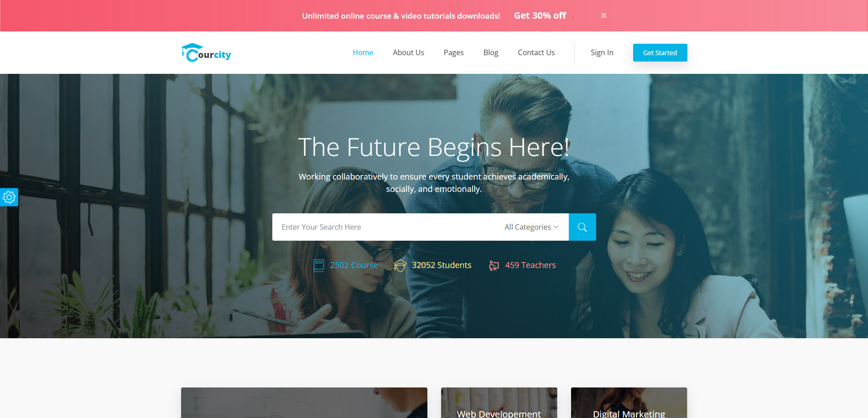Click the Get 30% off promo link

click(540, 15)
